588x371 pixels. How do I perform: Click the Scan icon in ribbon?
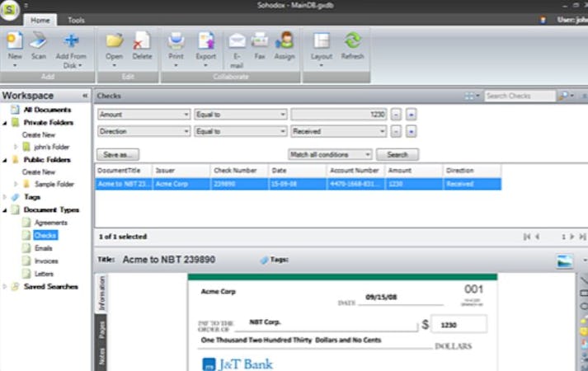(38, 41)
